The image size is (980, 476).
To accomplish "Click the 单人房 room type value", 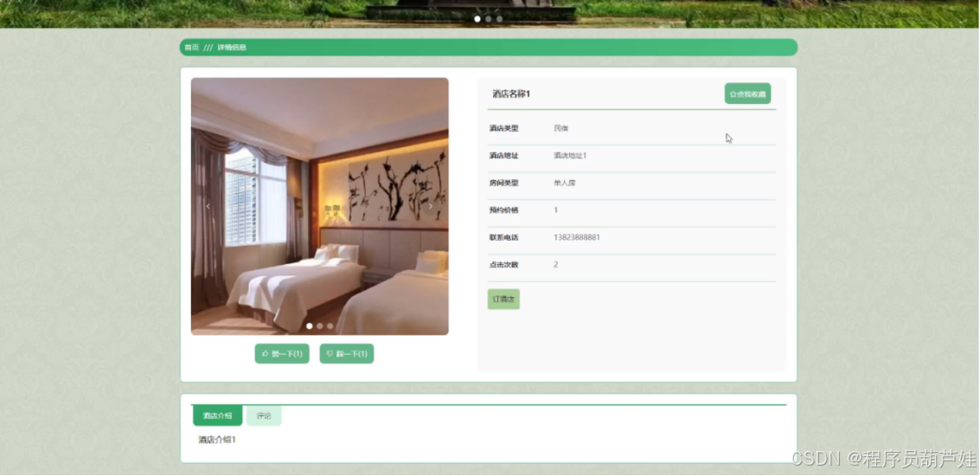I will [564, 183].
